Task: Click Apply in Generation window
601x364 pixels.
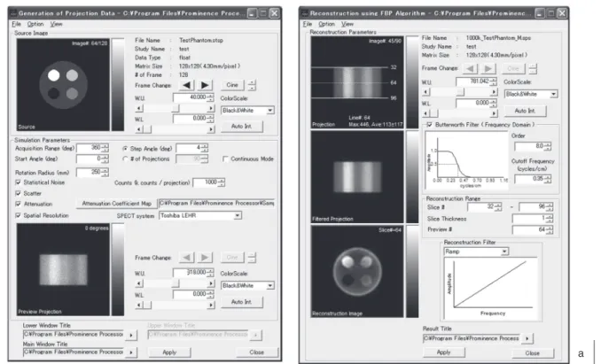Action: [x=169, y=352]
